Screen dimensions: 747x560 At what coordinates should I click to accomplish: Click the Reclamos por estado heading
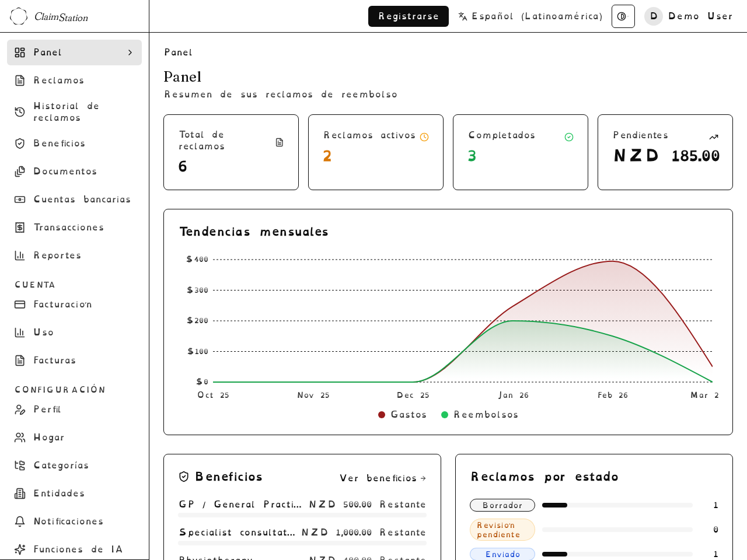pyautogui.click(x=544, y=477)
